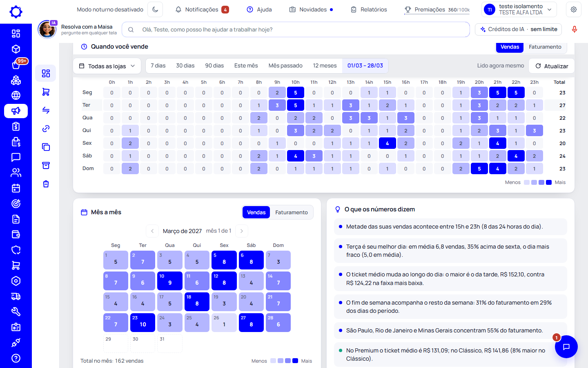588x368 pixels.
Task: Click March 23 calendar cell with 10
Action: [143, 322]
